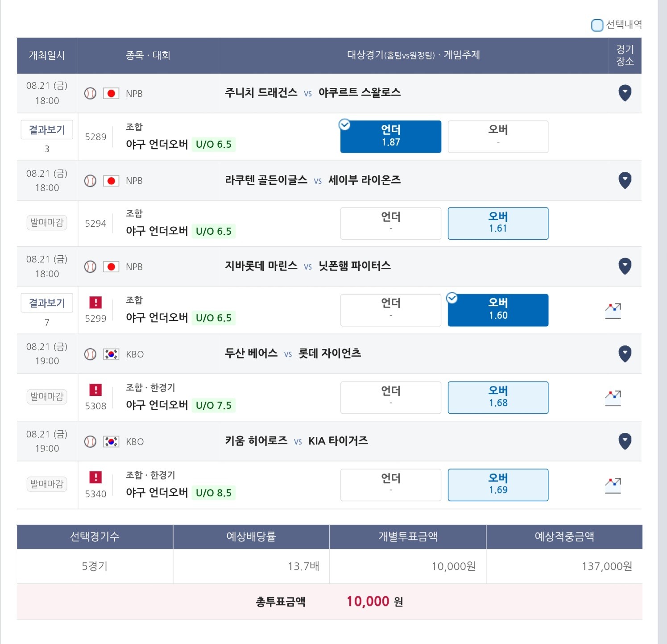Open venue pin for 키움 히어로즈 match

[x=625, y=441]
